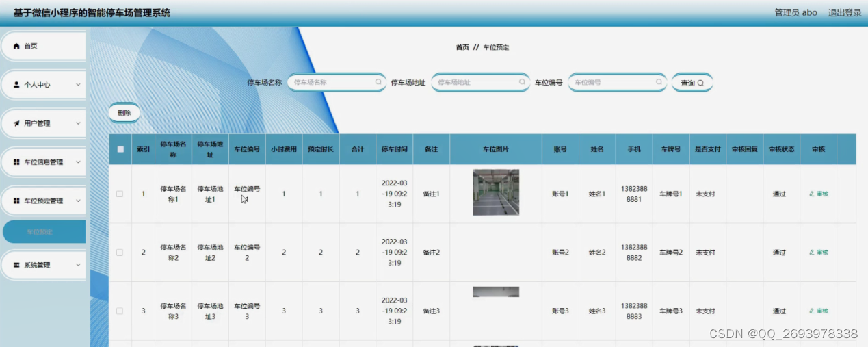This screenshot has width=868, height=347.
Task: Click the 索引 column header
Action: 143,149
